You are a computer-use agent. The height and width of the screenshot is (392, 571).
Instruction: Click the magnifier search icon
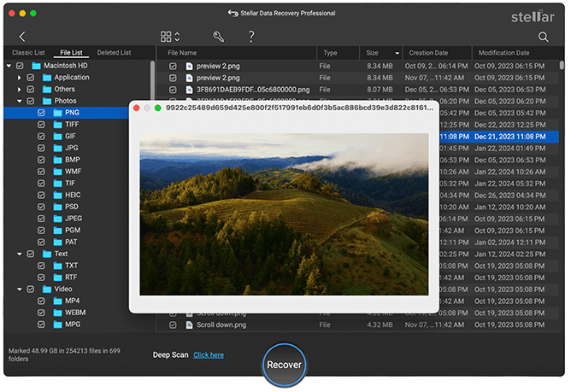click(544, 37)
